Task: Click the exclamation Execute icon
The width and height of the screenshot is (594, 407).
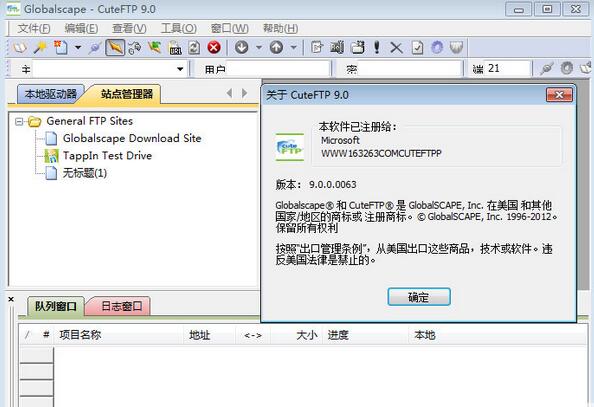Action: [377, 48]
